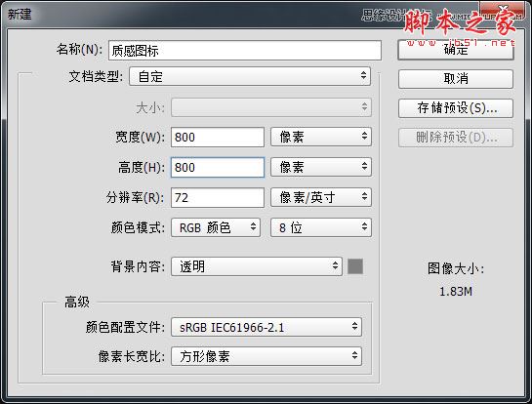Click the 新建 dialog title

(x=20, y=14)
